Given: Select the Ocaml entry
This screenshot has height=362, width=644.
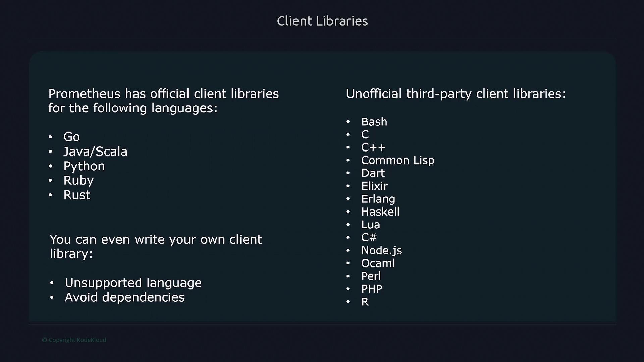Looking at the screenshot, I should click(378, 263).
